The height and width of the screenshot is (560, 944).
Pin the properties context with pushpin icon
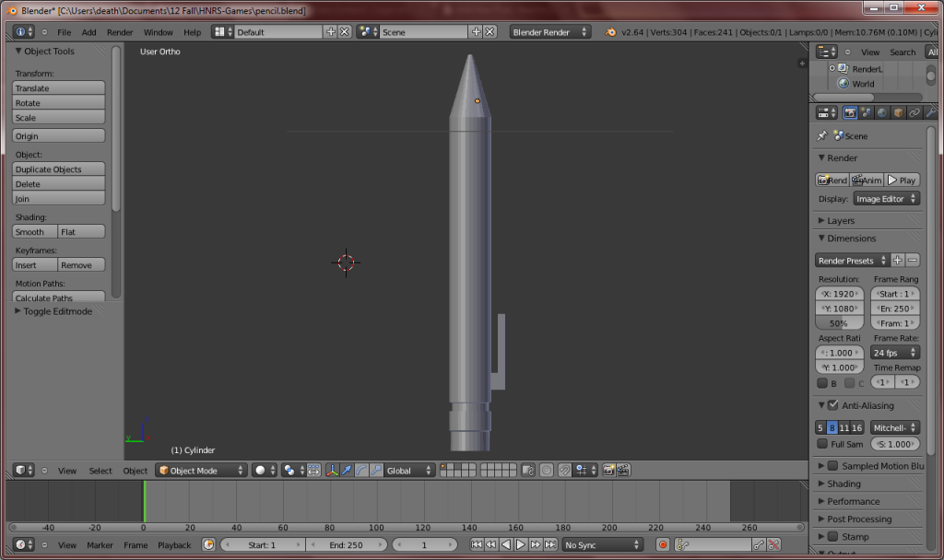pyautogui.click(x=821, y=135)
